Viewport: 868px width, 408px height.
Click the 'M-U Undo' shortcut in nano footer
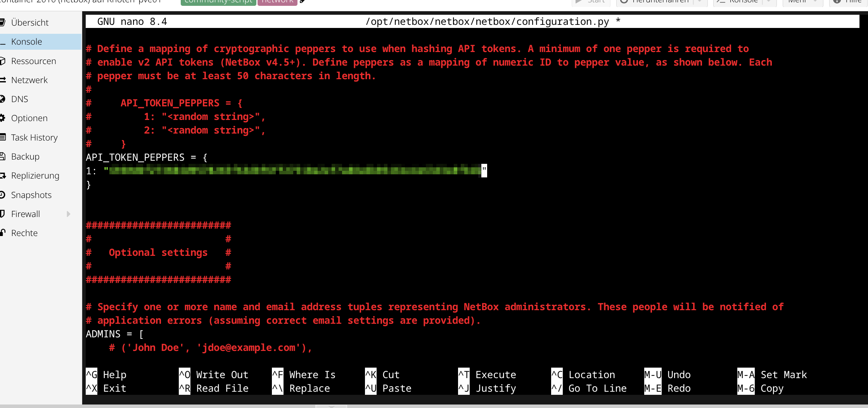(667, 375)
